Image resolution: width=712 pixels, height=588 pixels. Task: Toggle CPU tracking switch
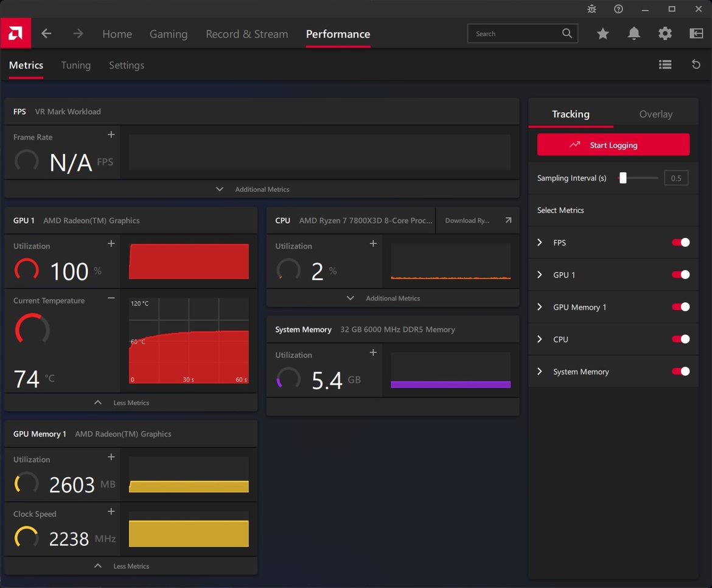[681, 339]
